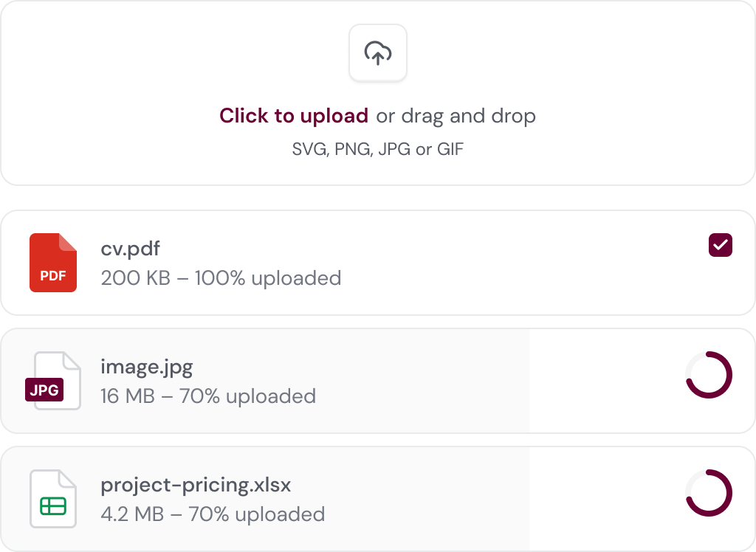Click "4.2 MB – 70% uploaded" status text
The image size is (756, 552).
(213, 514)
